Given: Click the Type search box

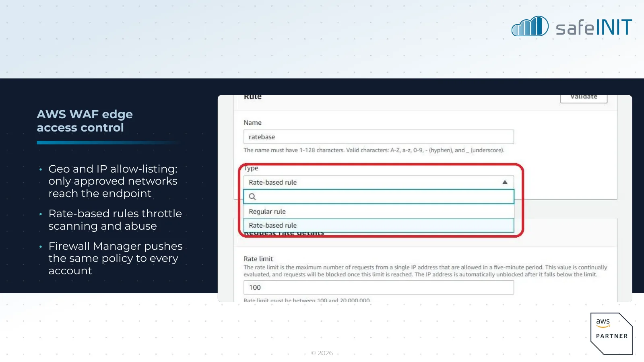Looking at the screenshot, I should tap(378, 197).
